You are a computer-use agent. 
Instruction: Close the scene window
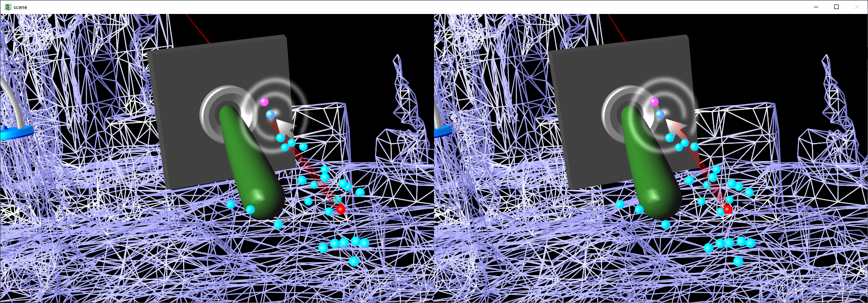pos(857,7)
